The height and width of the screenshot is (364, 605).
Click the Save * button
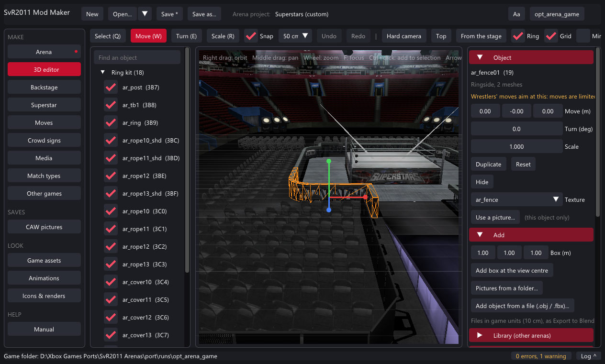point(169,14)
